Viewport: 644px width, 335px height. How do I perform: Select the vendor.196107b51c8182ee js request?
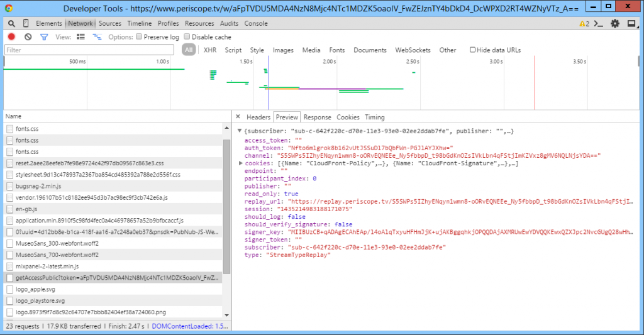113,197
